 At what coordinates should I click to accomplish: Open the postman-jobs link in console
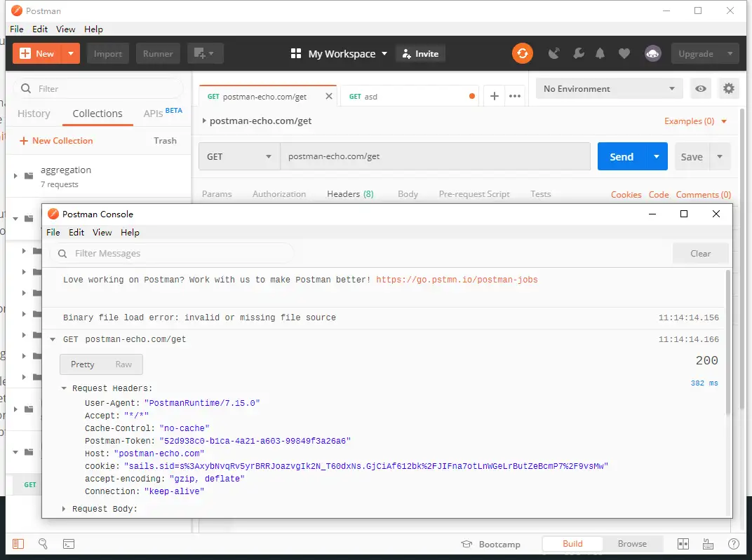click(457, 280)
